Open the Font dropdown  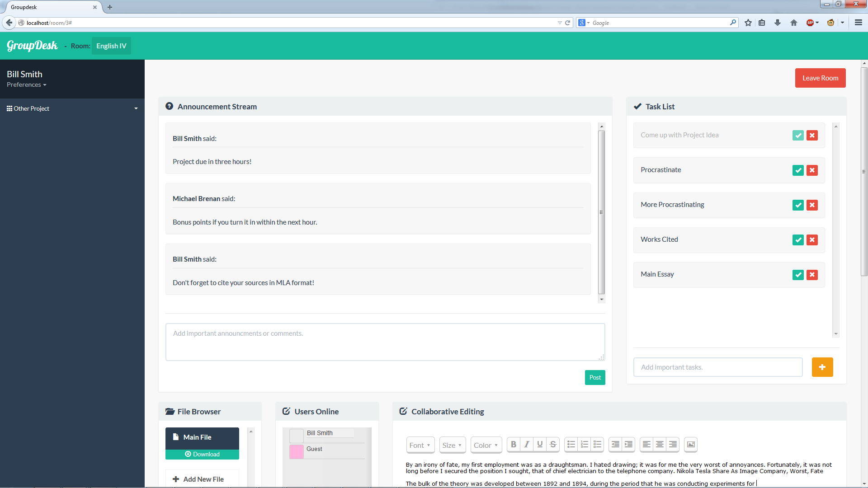click(x=420, y=445)
